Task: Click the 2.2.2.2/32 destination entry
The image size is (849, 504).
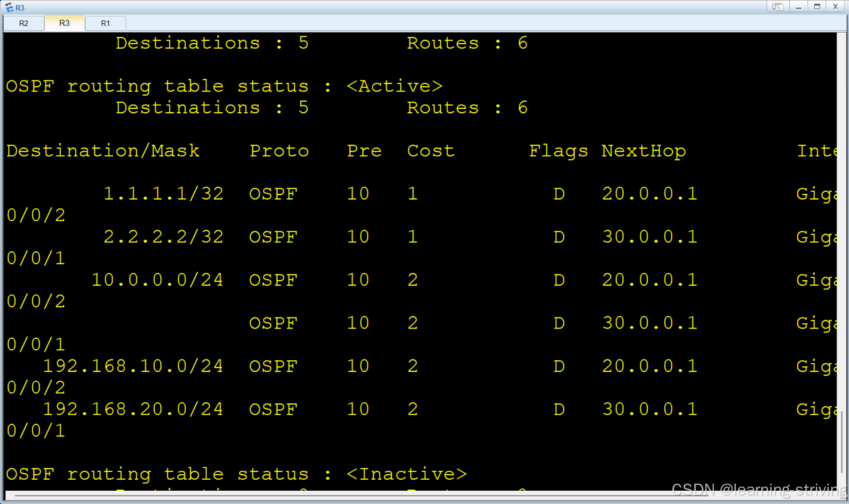Action: 163,237
